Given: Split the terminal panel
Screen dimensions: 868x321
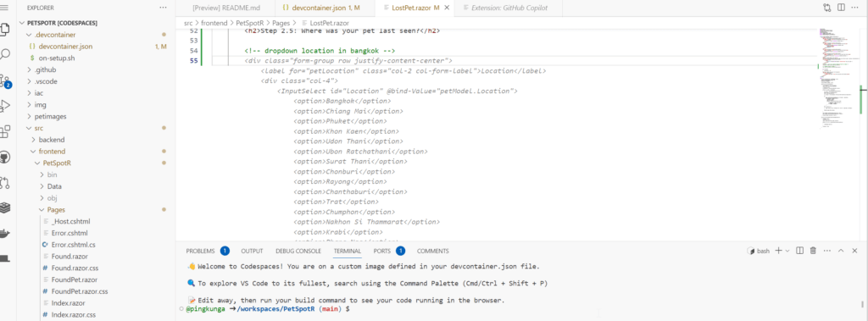Looking at the screenshot, I should [x=799, y=251].
